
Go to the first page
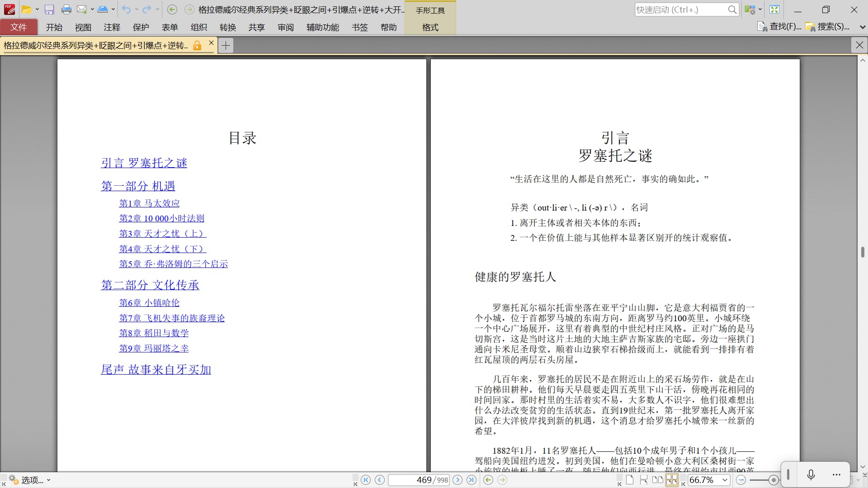(x=366, y=480)
